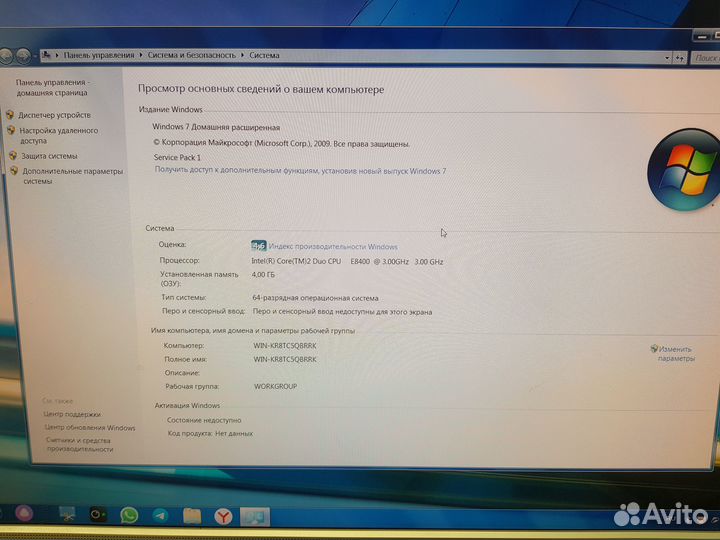Click the Поиск search field
Image resolution: width=720 pixels, height=540 pixels.
705,58
